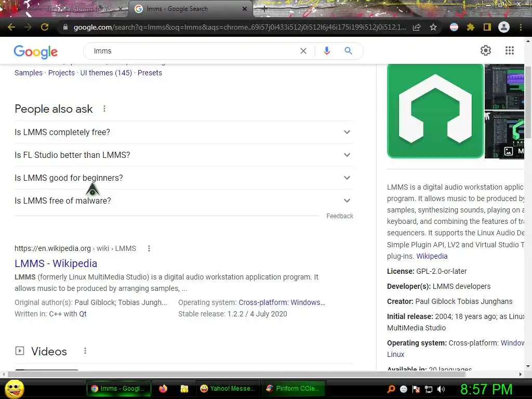The image size is (532, 399).
Task: Toggle the Chrome side panel icon
Action: point(487,27)
